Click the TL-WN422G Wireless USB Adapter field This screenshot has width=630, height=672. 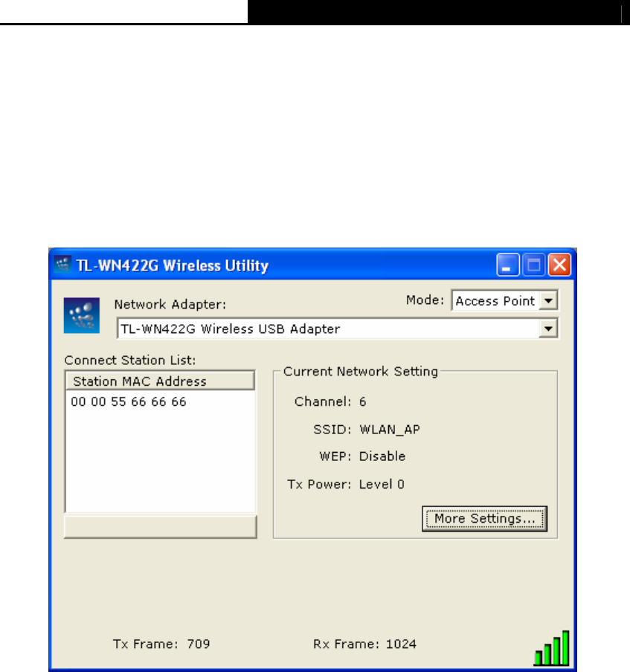click(x=338, y=329)
